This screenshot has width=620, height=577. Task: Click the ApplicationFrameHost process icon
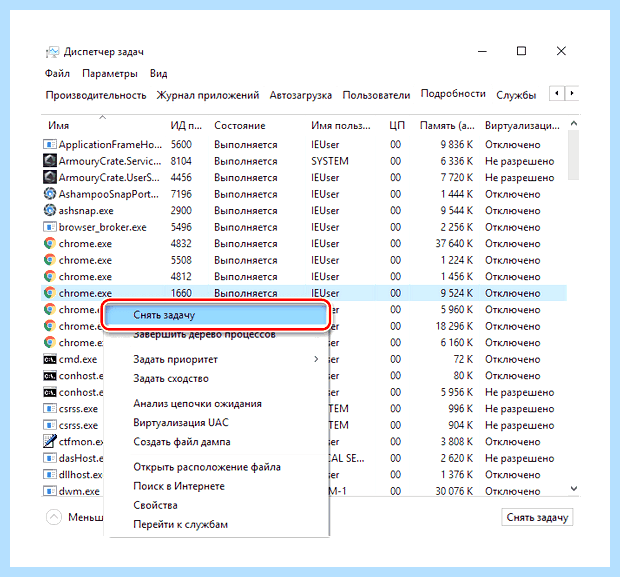[49, 144]
